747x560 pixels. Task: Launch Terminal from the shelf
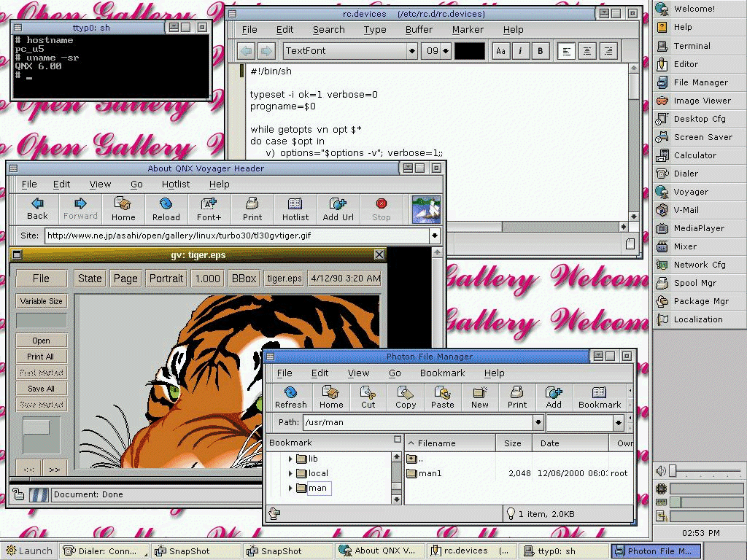pyautogui.click(x=700, y=46)
